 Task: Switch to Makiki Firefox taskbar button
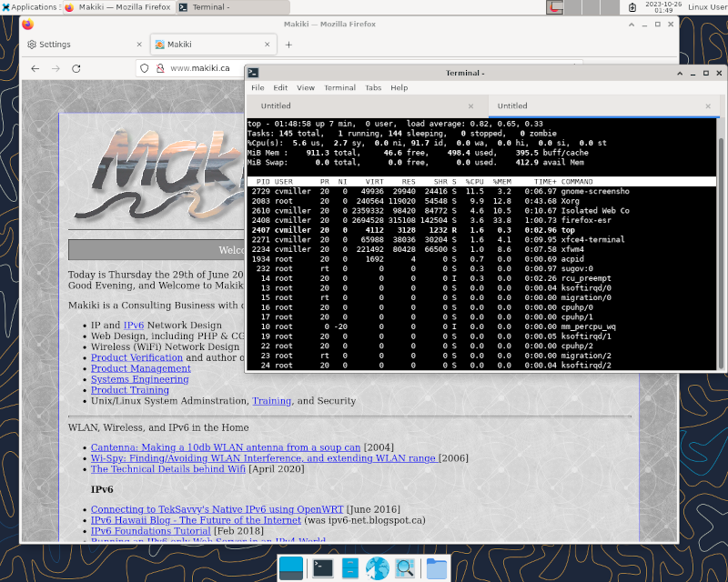(118, 7)
